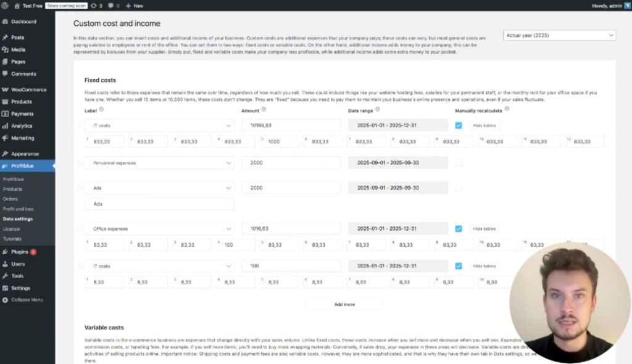Open the Actual year (2025) dropdown

tap(560, 36)
